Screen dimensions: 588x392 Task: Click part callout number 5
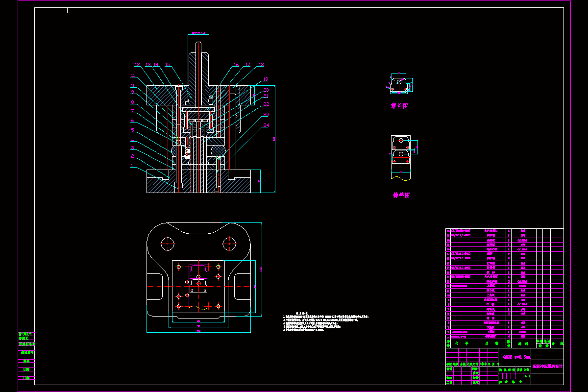(132, 130)
